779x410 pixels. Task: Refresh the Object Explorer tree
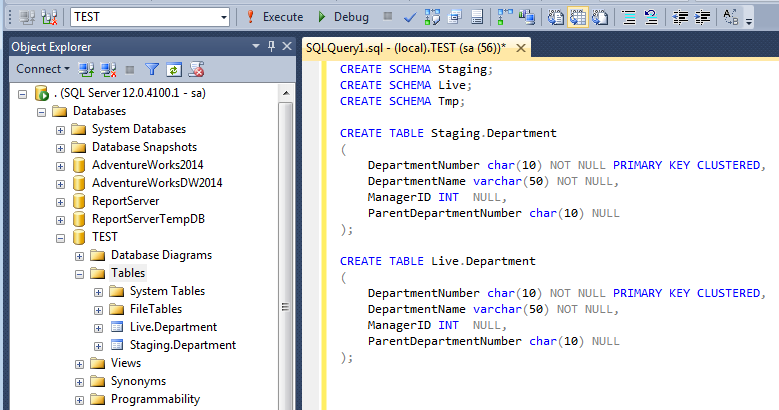coord(173,70)
